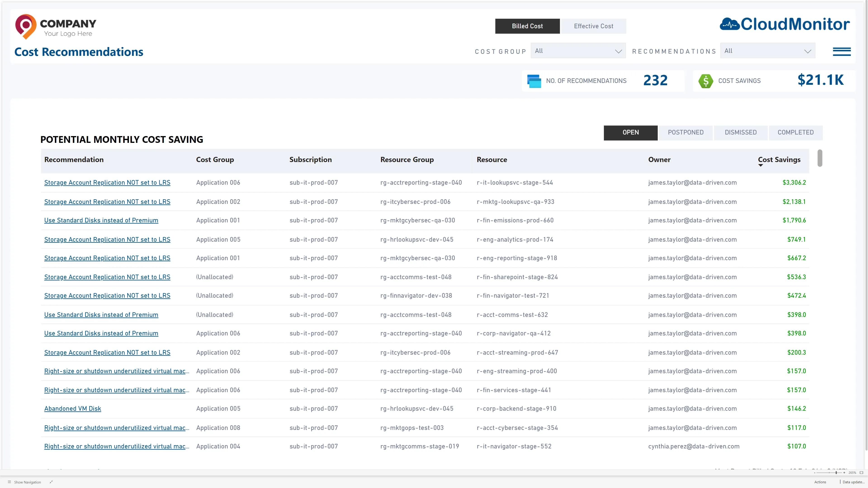Open Right-size link for r-eng-streaming-prod-400

pyautogui.click(x=117, y=371)
